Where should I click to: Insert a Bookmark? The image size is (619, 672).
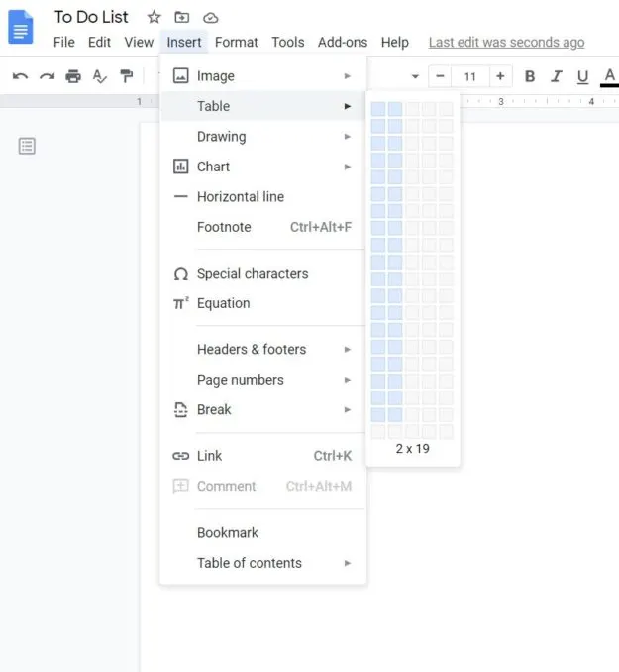[x=263, y=532]
